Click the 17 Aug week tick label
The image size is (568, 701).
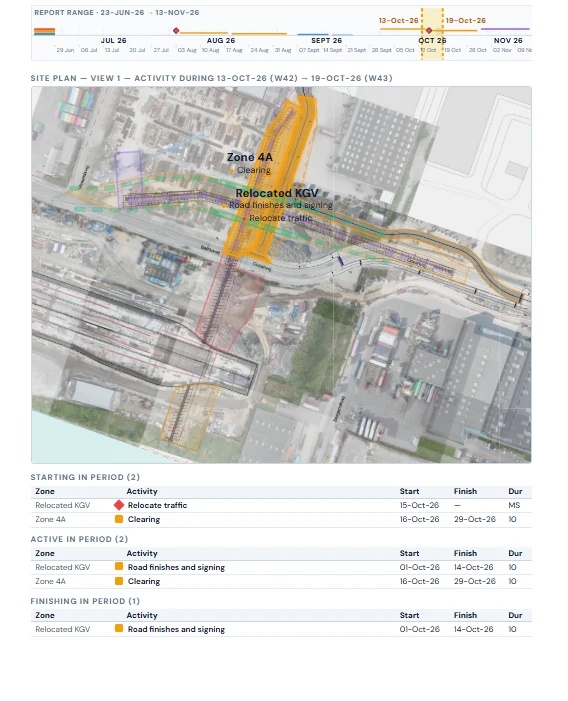point(234,50)
